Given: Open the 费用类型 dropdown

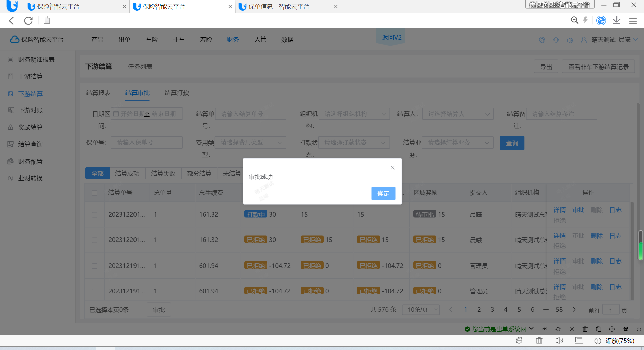Looking at the screenshot, I should pos(251,142).
